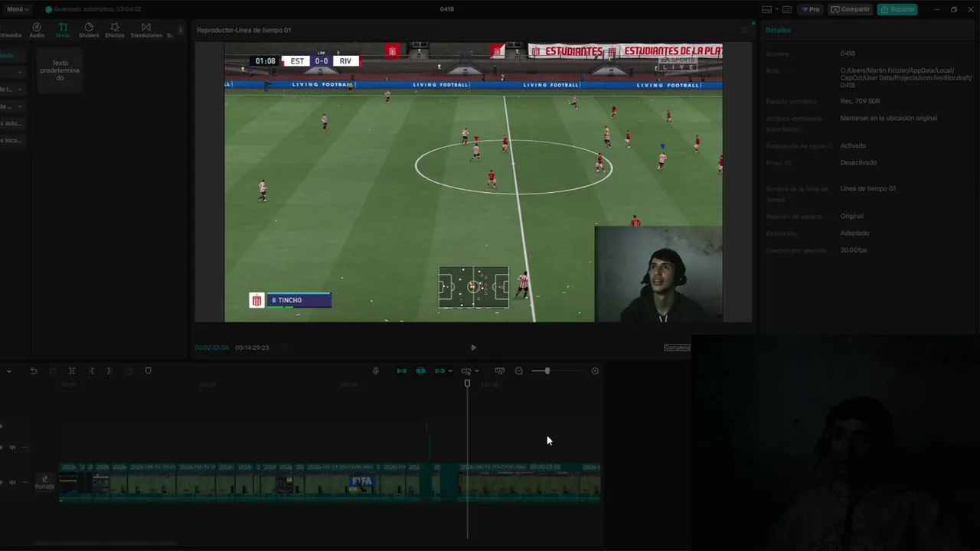Zoom in the timeline

pyautogui.click(x=595, y=371)
